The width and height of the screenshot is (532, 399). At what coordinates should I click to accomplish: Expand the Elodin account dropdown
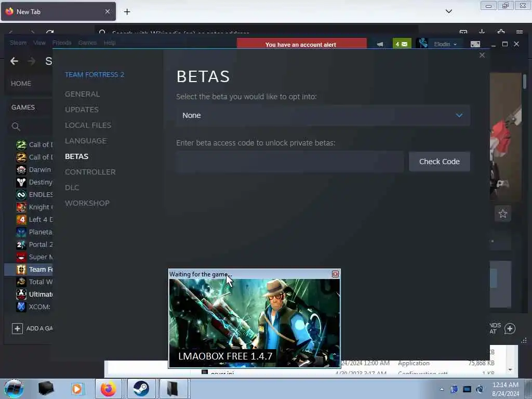445,44
